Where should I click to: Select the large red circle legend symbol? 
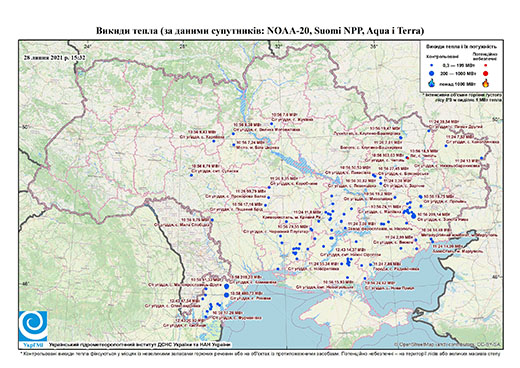[486, 73]
